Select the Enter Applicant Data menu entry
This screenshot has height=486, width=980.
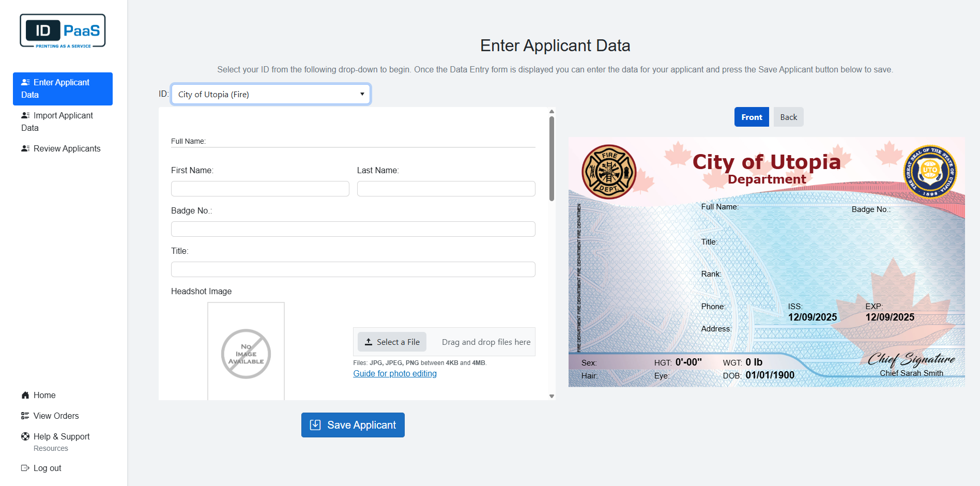(x=62, y=88)
